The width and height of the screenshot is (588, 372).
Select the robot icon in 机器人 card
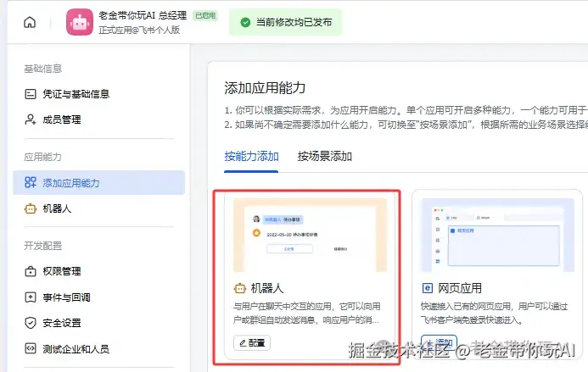[240, 288]
